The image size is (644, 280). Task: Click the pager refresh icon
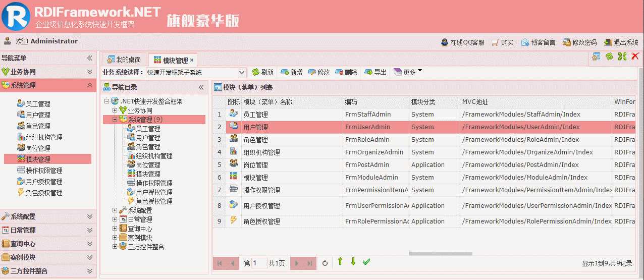click(x=325, y=263)
